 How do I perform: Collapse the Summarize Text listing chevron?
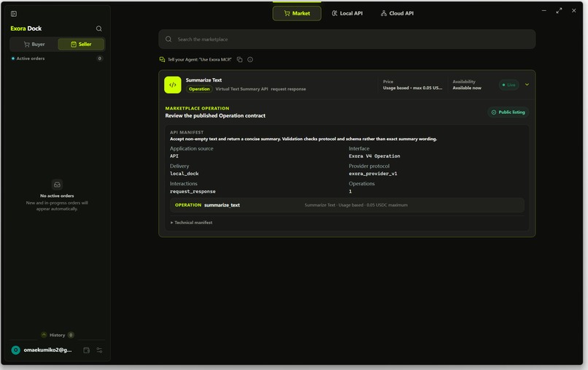(x=527, y=85)
